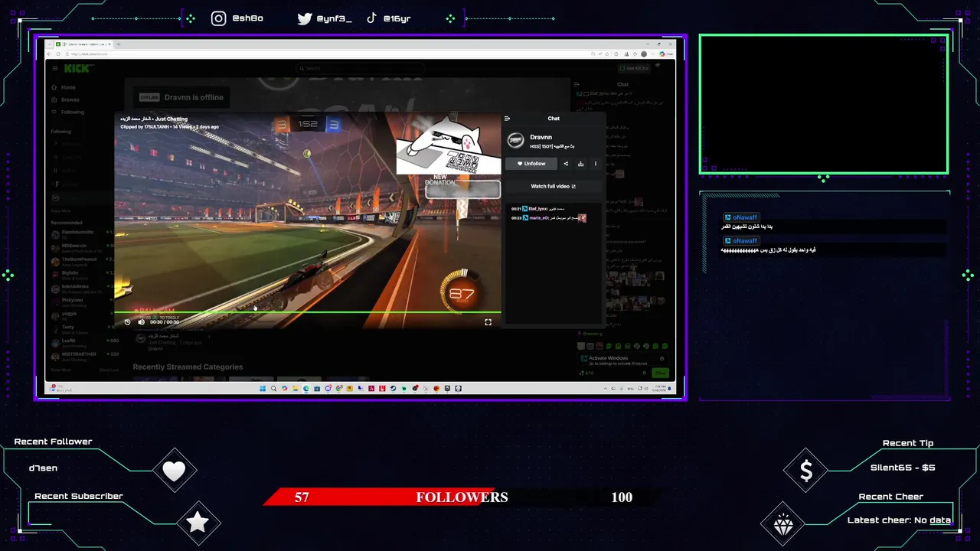
Task: Open recommended channel yuggie
Action: click(x=82, y=315)
